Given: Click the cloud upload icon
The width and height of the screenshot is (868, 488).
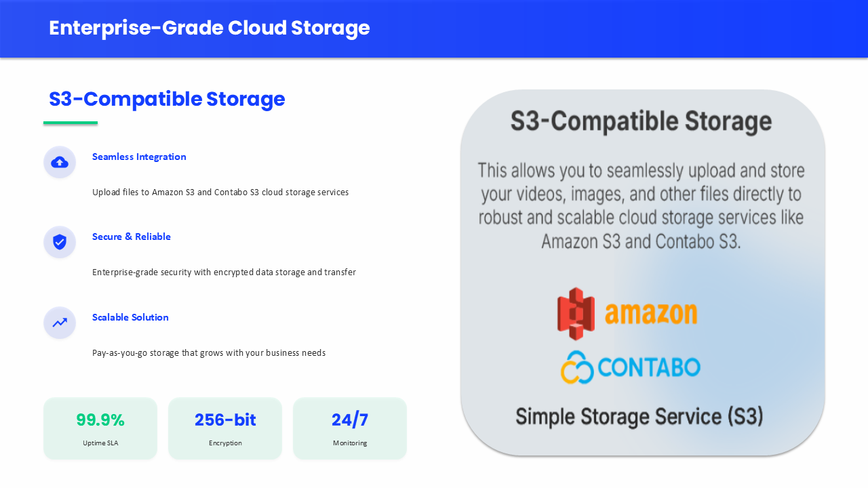Looking at the screenshot, I should tap(60, 162).
